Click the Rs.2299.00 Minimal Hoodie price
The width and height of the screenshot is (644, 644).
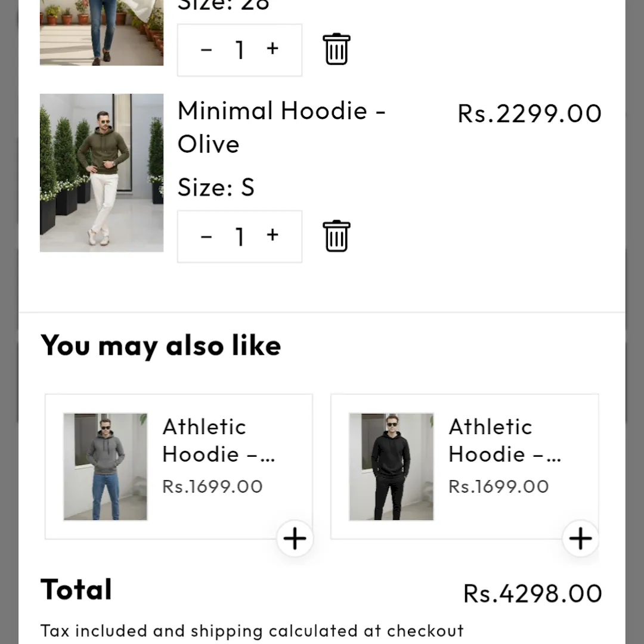pyautogui.click(x=530, y=113)
